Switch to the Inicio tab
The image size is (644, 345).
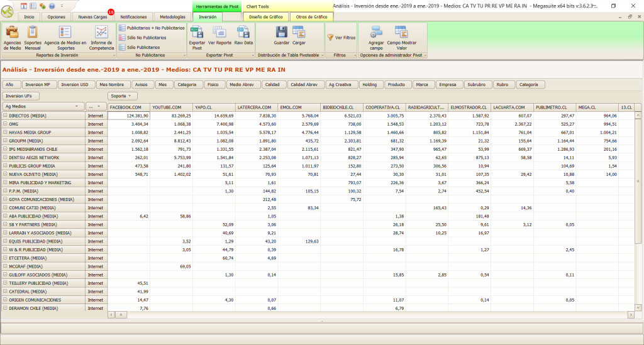pos(29,17)
